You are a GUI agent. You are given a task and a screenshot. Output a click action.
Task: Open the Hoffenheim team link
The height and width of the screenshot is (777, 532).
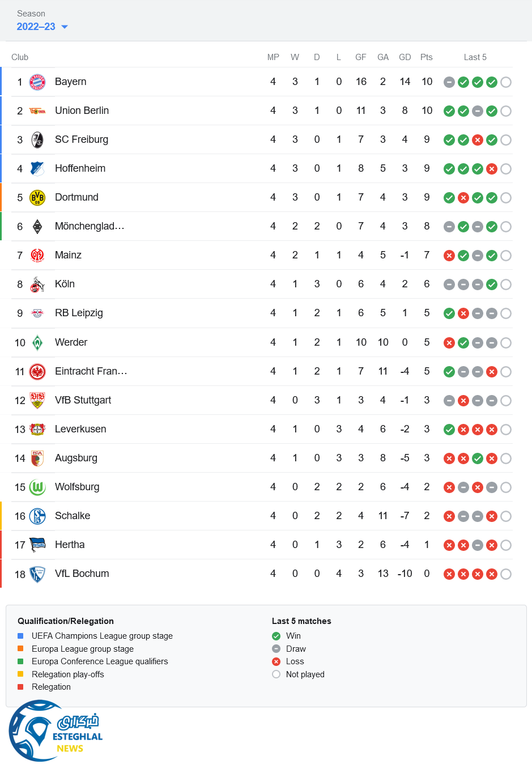pos(80,168)
